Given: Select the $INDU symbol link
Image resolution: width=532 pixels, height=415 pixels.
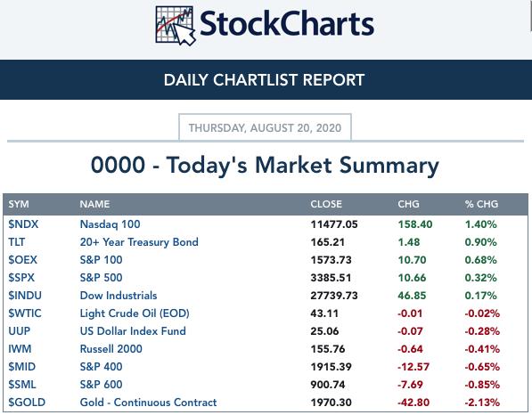Looking at the screenshot, I should 25,296.
